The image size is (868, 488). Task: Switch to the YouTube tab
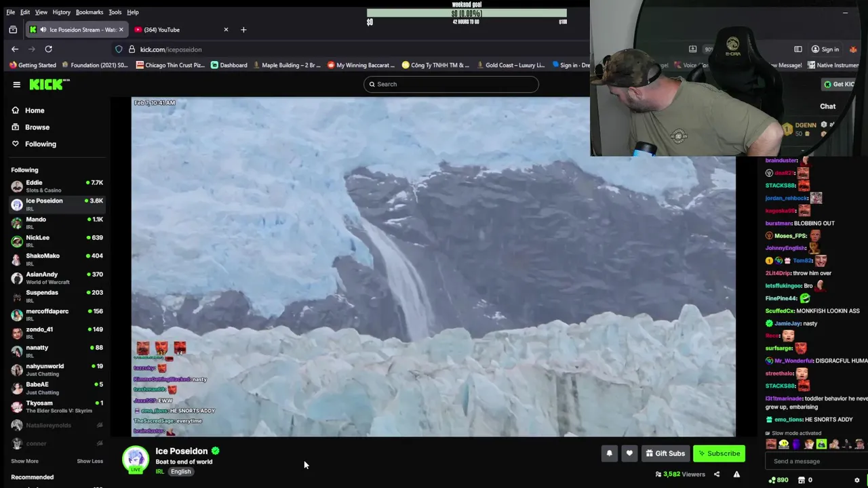pos(180,30)
